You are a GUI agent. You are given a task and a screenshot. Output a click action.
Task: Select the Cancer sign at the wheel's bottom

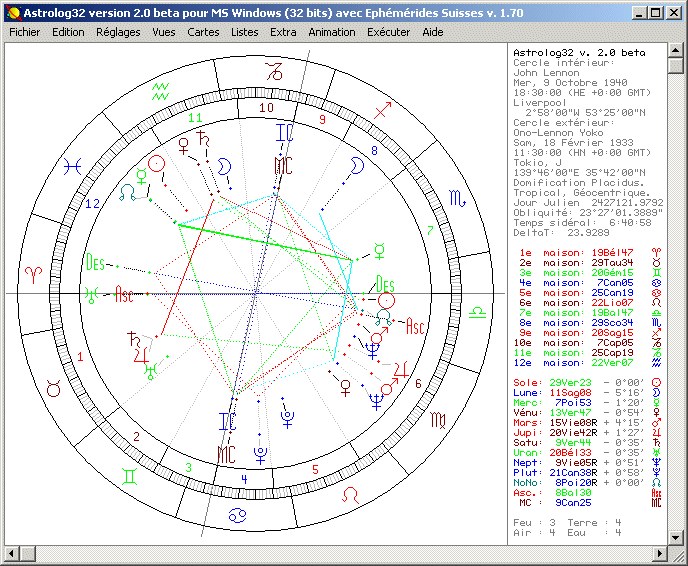click(x=239, y=517)
